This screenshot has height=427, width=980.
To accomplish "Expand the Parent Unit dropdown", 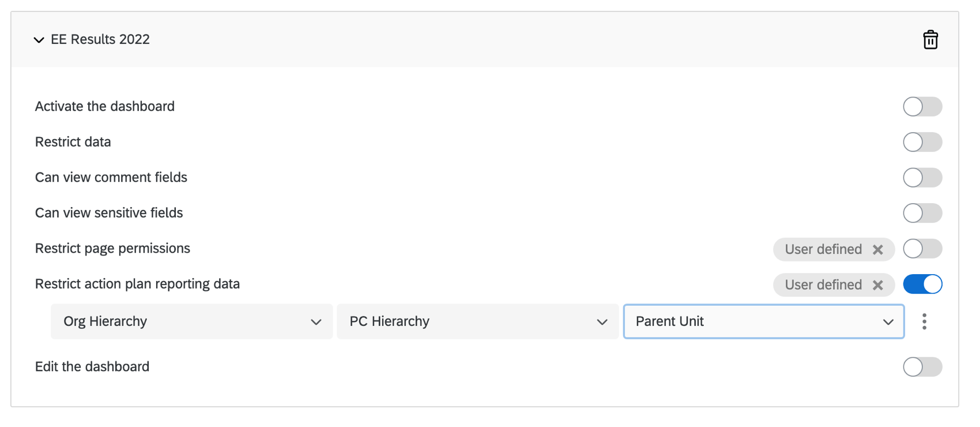I will click(x=763, y=321).
